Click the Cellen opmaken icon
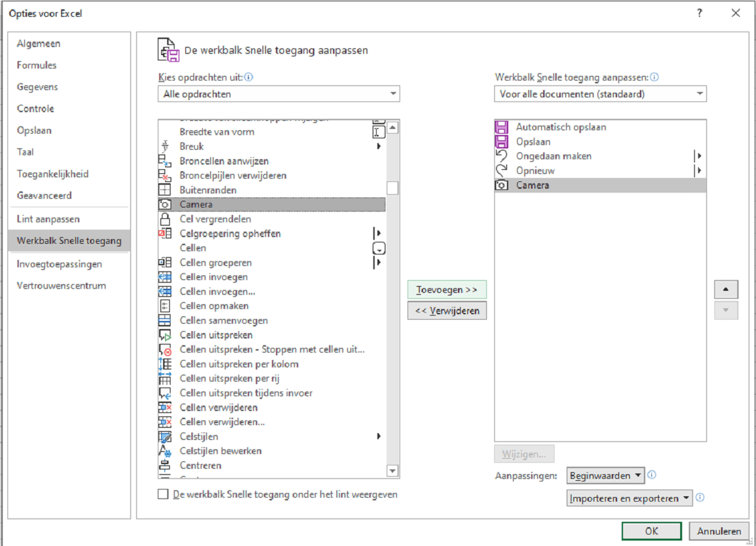Viewport: 756px width, 546px height. pos(165,306)
